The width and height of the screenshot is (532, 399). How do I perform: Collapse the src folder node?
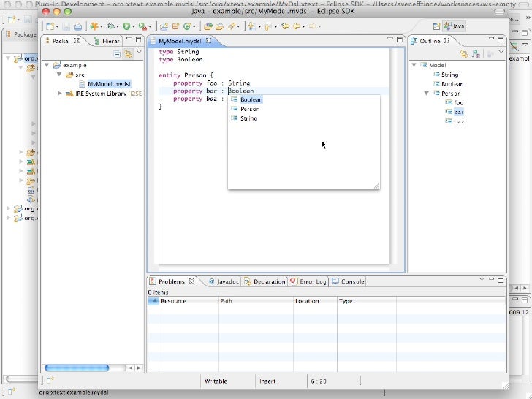click(59, 75)
